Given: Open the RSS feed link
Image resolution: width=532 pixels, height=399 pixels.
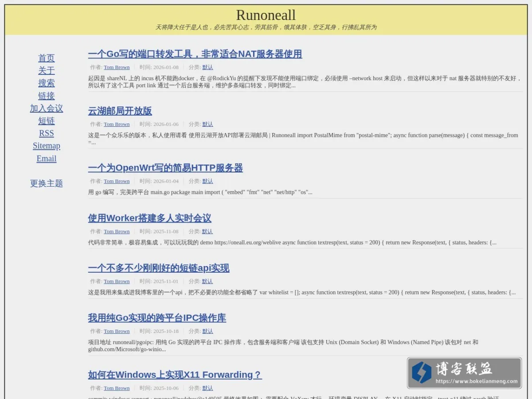Looking at the screenshot, I should click(46, 133).
